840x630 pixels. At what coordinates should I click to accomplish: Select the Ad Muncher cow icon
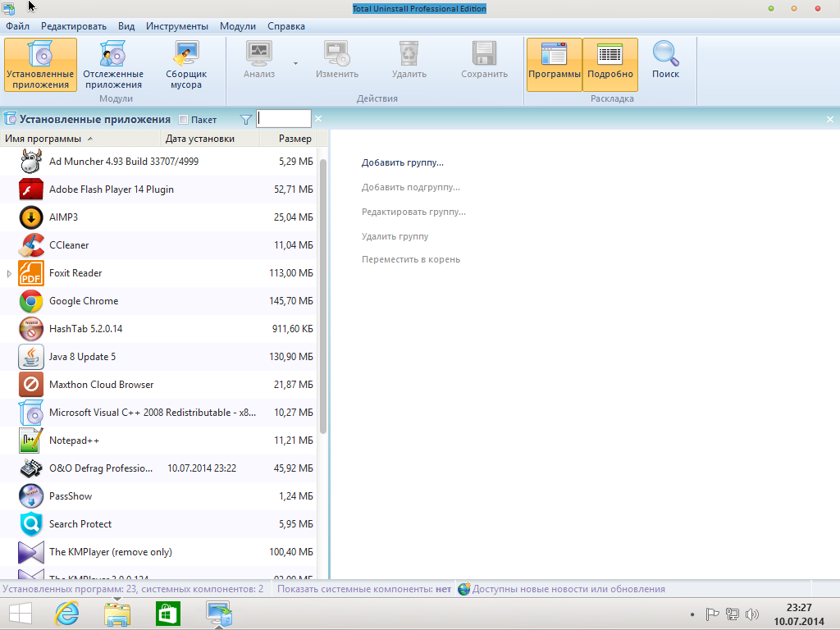click(31, 162)
